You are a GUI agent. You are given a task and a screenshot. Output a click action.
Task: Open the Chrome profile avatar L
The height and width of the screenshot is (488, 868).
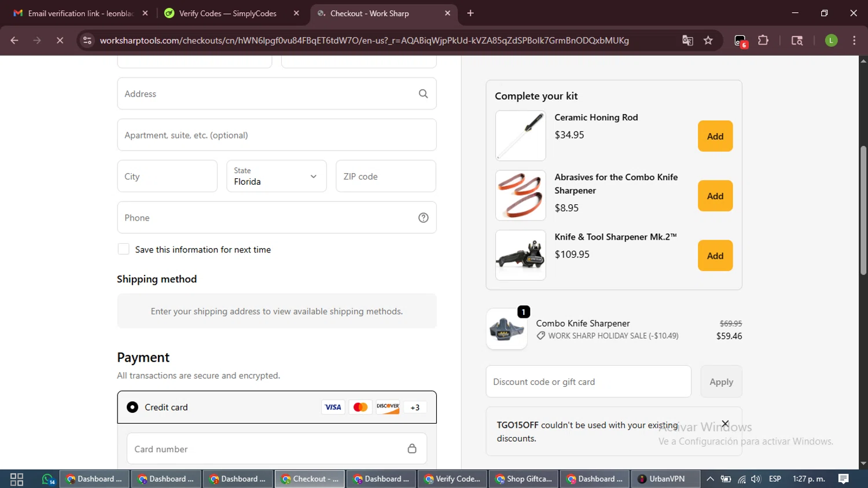pyautogui.click(x=831, y=41)
